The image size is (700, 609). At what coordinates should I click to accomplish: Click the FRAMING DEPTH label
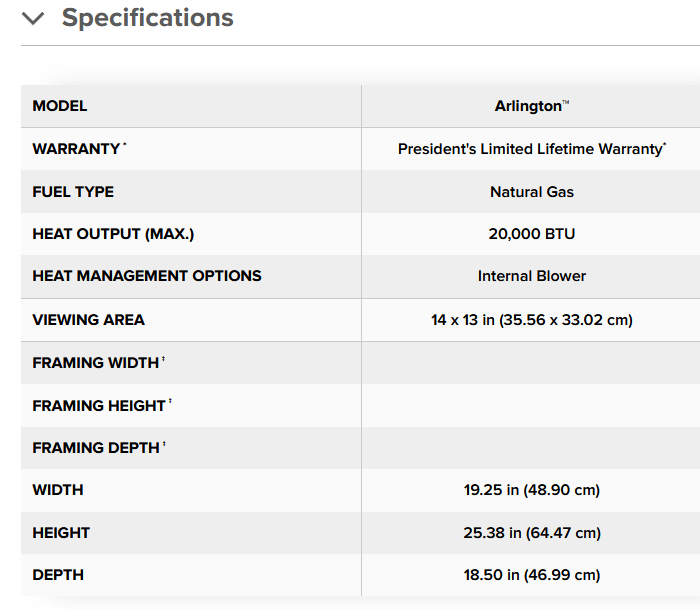pyautogui.click(x=99, y=447)
